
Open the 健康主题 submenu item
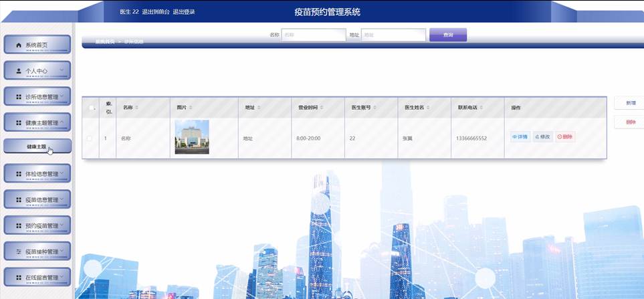pyautogui.click(x=37, y=146)
